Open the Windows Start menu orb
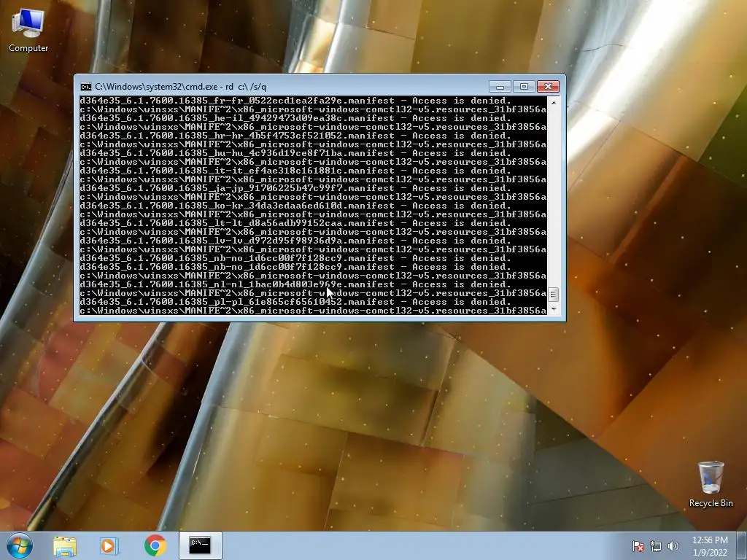The image size is (747, 560). [20, 545]
